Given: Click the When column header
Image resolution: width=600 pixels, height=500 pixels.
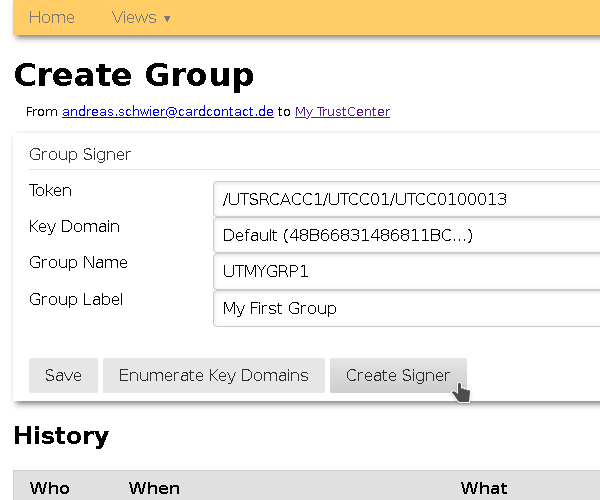Looking at the screenshot, I should 154,488.
